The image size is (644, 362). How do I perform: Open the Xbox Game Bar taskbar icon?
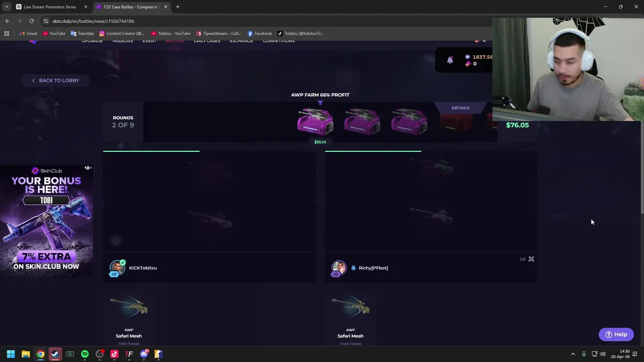(70, 354)
